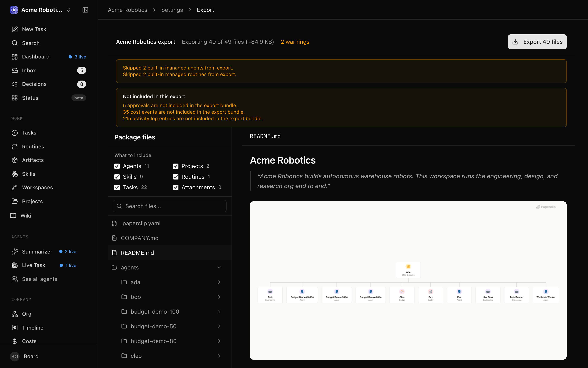This screenshot has width=588, height=368.
Task: Click the Summarizer 2 live indicator
Action: [68, 251]
